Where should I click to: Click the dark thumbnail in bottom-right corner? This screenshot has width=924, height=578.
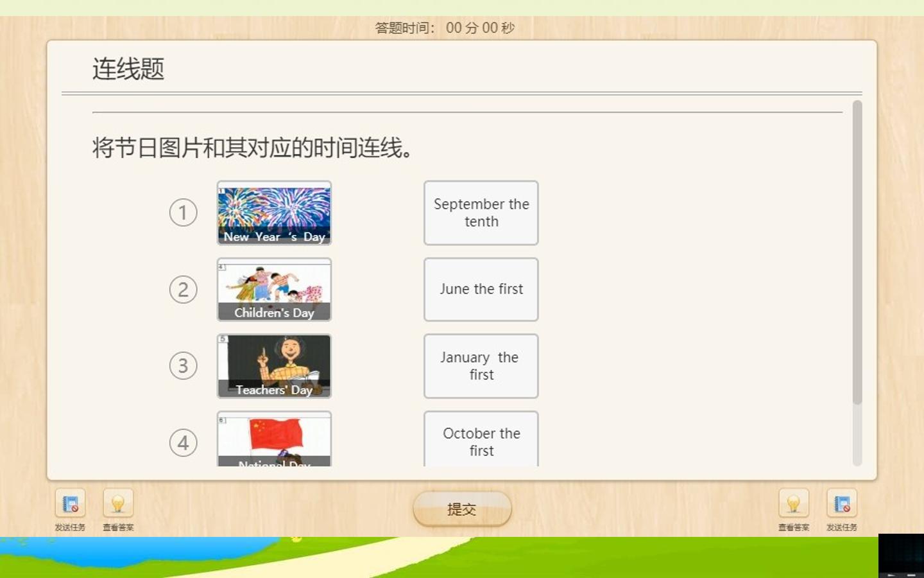coord(901,556)
